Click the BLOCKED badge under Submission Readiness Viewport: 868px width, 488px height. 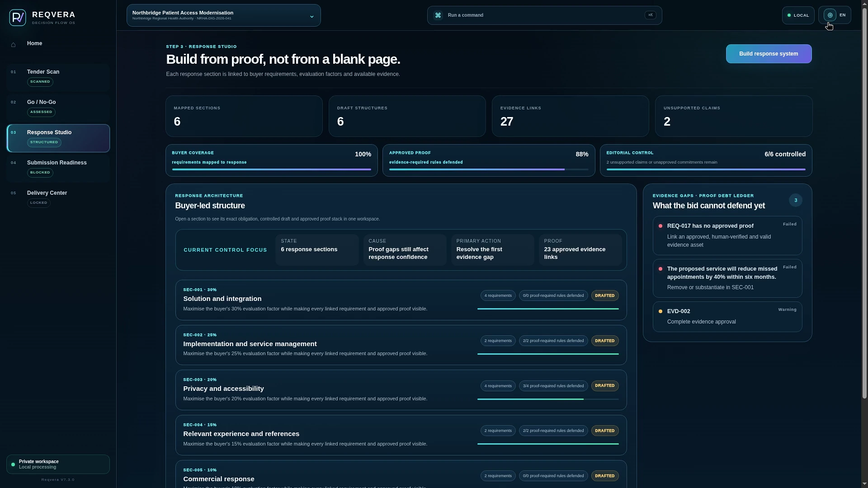(x=40, y=173)
